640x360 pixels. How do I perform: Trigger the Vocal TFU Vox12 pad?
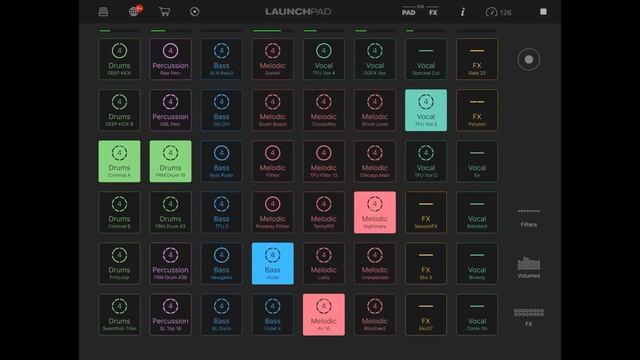(426, 161)
